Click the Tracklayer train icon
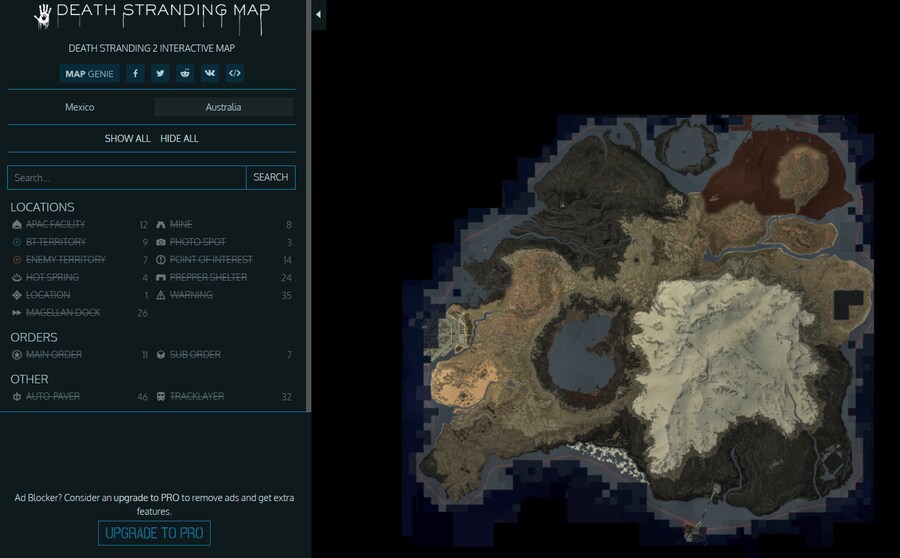Viewport: 900px width, 558px height. [161, 397]
